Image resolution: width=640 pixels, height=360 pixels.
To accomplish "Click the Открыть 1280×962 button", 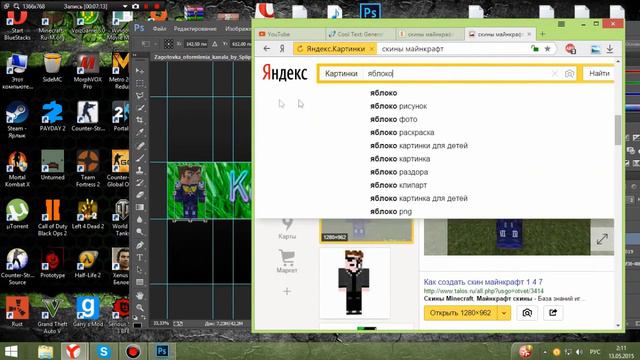I will tap(460, 313).
